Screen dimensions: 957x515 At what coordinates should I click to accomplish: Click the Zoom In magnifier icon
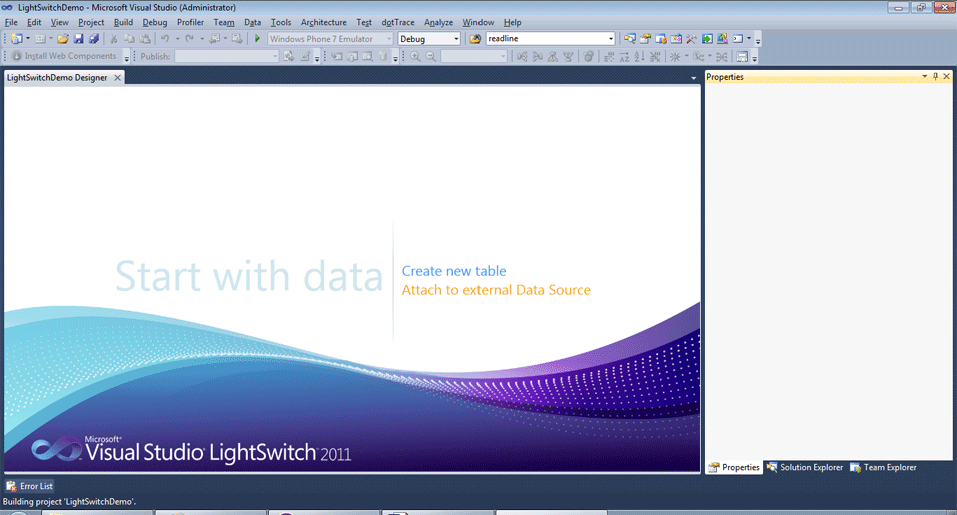[x=416, y=56]
